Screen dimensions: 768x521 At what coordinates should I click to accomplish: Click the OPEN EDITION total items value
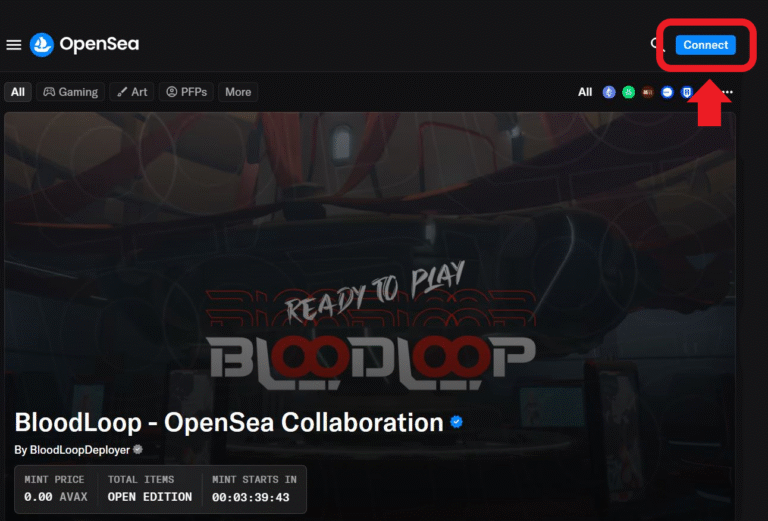point(150,497)
